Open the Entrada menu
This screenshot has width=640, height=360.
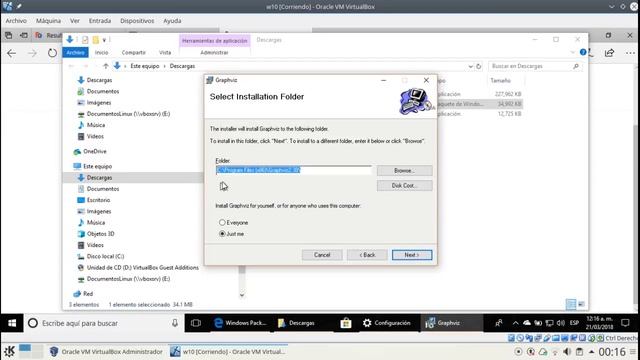[100, 21]
